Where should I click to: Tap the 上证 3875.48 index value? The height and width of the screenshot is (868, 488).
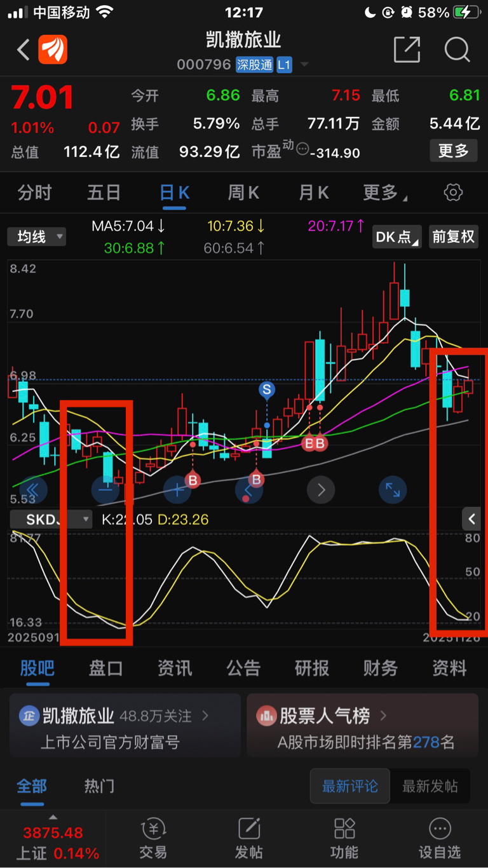coord(53,832)
